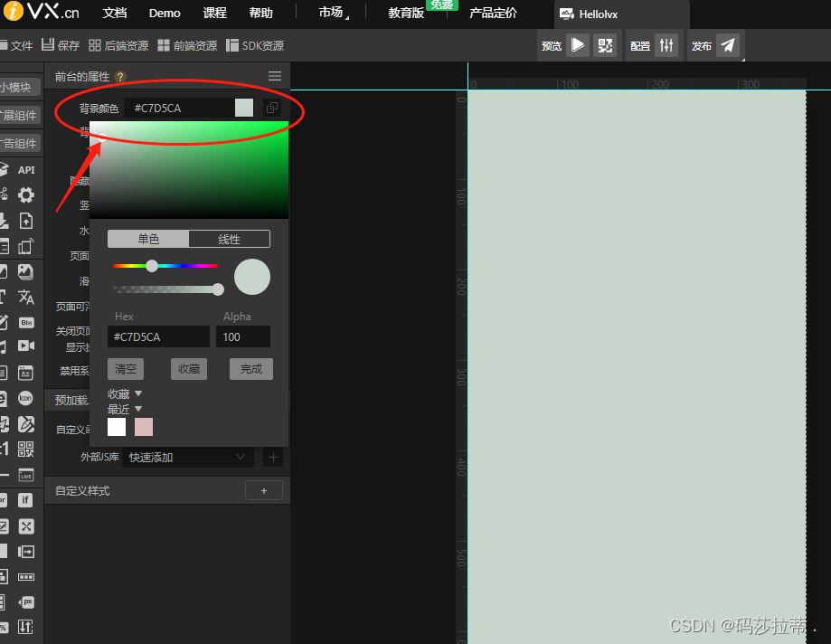Add the up-down sort arrows component
The height and width of the screenshot is (644, 831).
point(25,627)
